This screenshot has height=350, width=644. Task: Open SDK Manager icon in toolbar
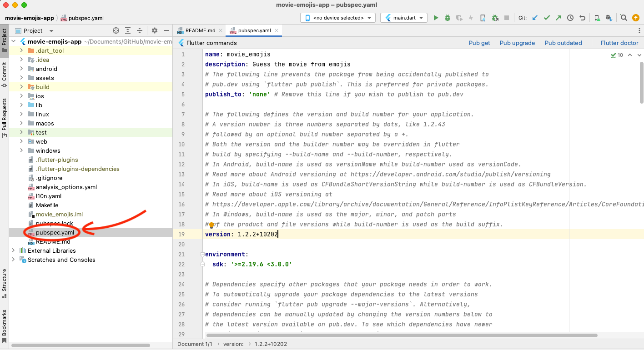pyautogui.click(x=609, y=18)
